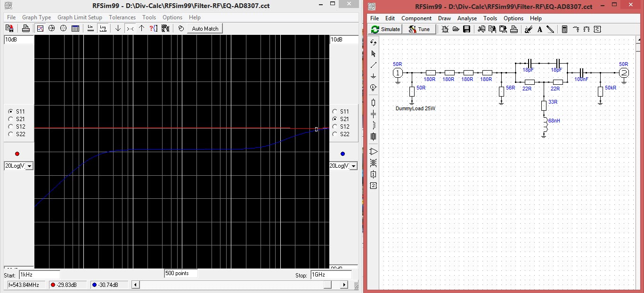Image resolution: width=644 pixels, height=293 pixels.
Task: Open the calculator tool icon
Action: 564,29
